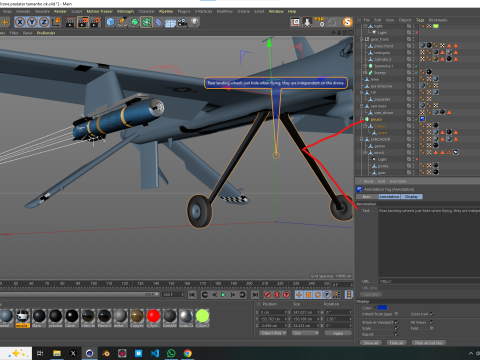Toggle the Show in Viewport checkbox
Viewport: 480px width, 360px height.
pos(396,322)
